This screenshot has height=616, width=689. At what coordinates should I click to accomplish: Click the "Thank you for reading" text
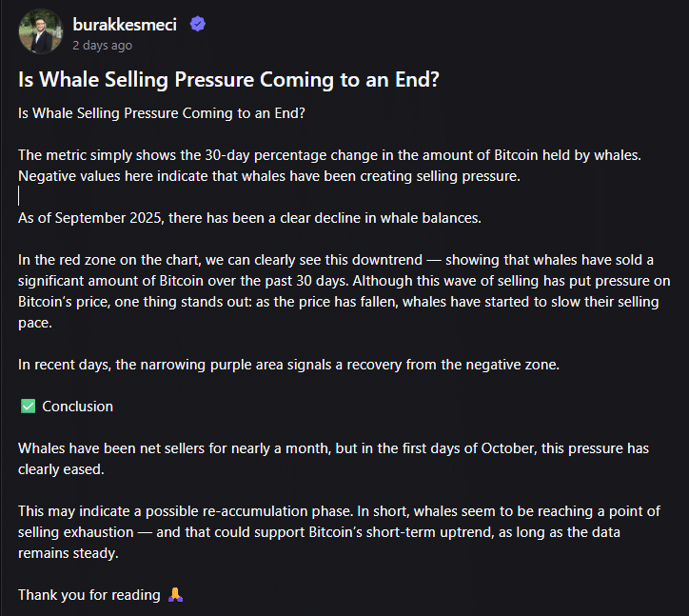coord(89,594)
